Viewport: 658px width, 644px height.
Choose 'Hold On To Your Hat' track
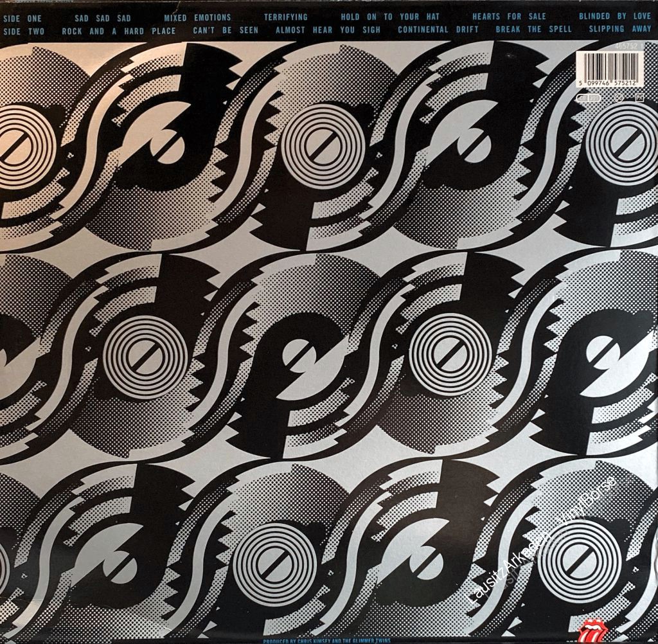[390, 17]
